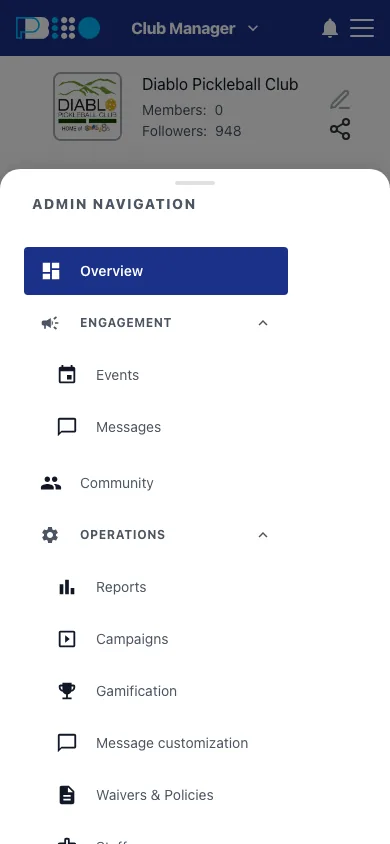Open the Community page
390x844 pixels.
pyautogui.click(x=117, y=483)
